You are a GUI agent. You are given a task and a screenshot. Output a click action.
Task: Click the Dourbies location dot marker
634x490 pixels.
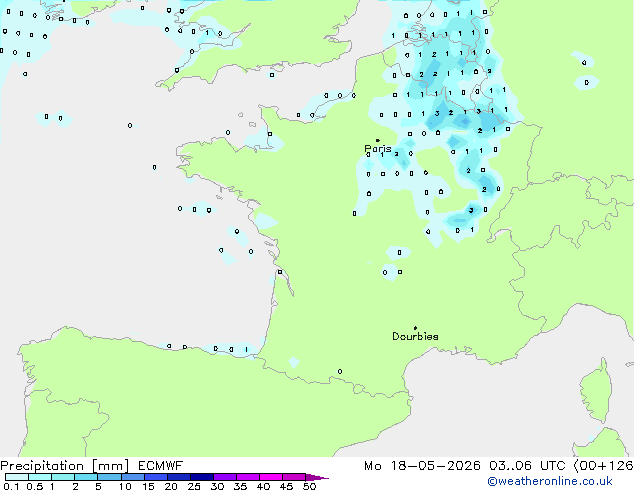pos(415,328)
